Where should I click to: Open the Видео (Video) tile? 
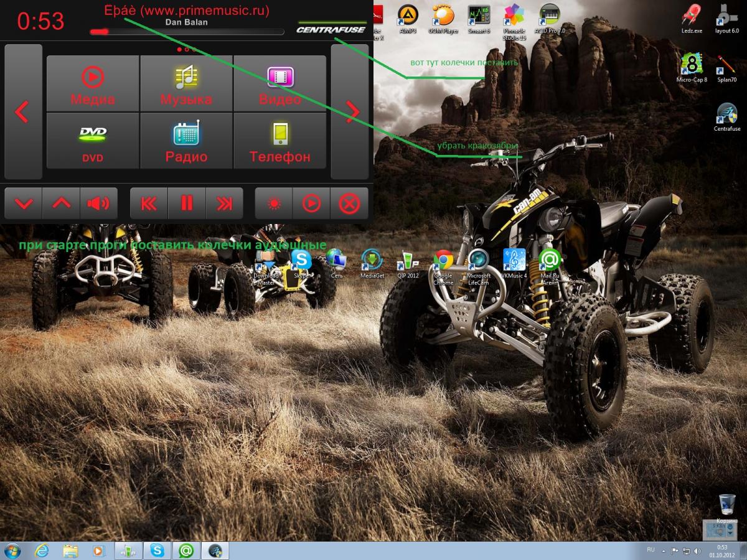point(280,83)
